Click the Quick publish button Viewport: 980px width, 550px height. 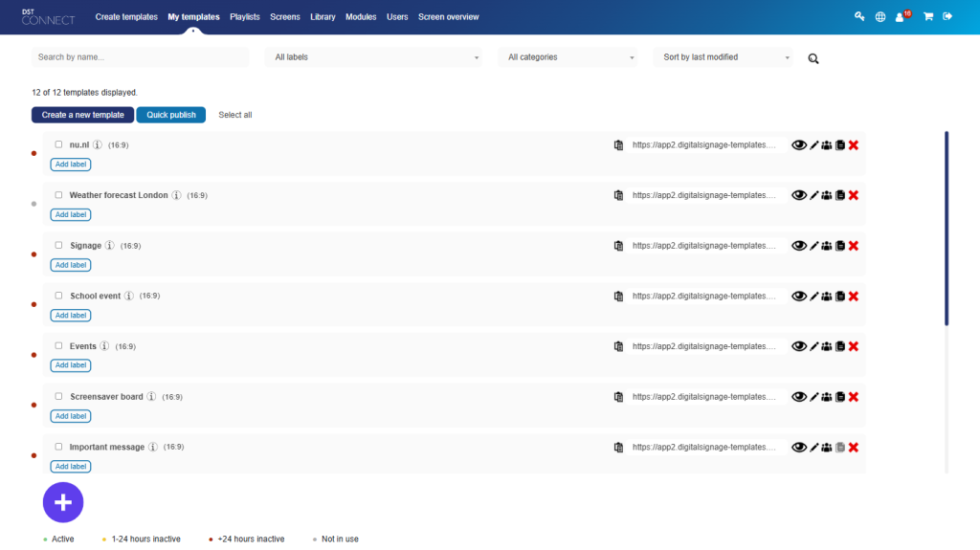[x=170, y=115]
